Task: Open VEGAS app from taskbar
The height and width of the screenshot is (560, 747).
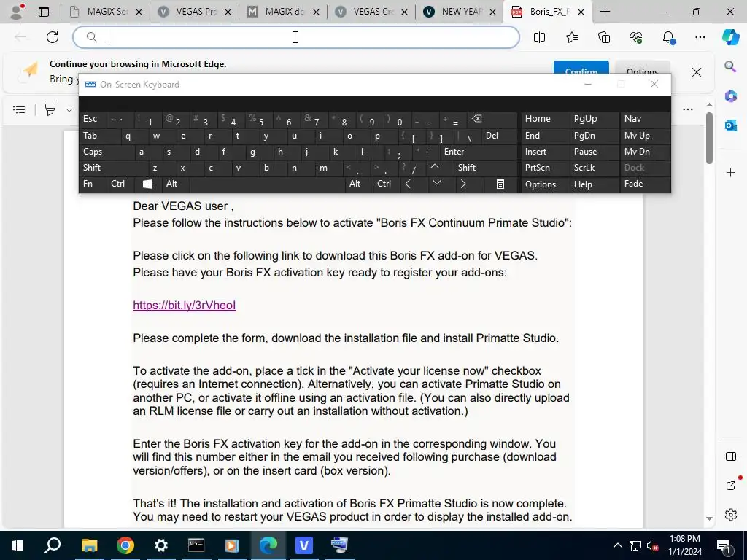Action: tap(303, 545)
